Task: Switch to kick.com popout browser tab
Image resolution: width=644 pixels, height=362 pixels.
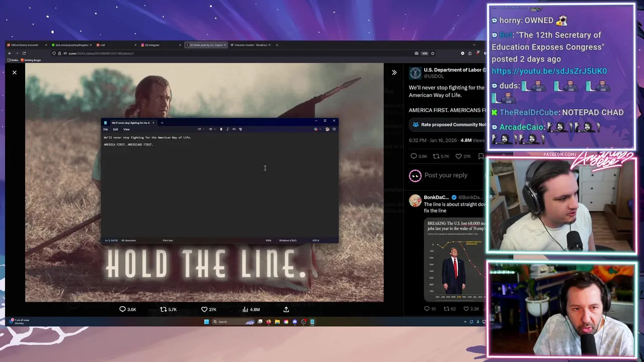Action: pyautogui.click(x=71, y=45)
